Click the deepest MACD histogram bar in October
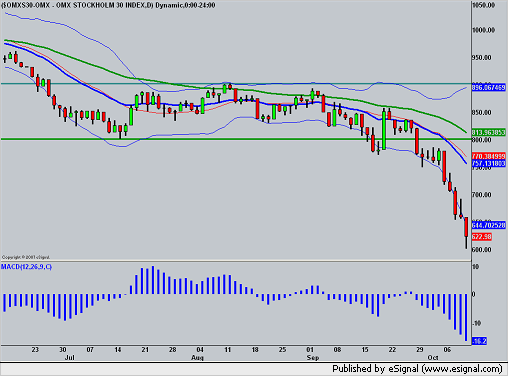This screenshot has width=508, height=376. coord(466,317)
